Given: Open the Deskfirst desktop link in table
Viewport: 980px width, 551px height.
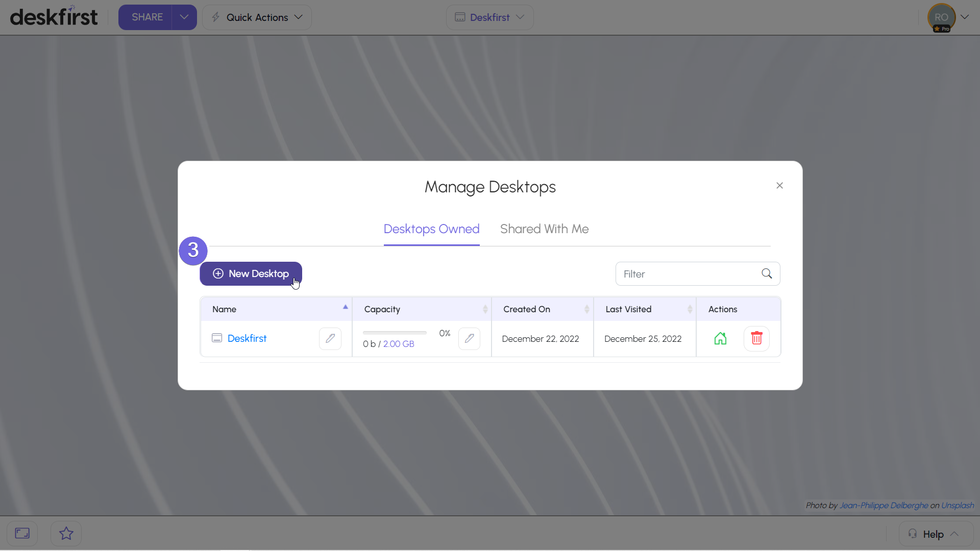Looking at the screenshot, I should point(247,338).
